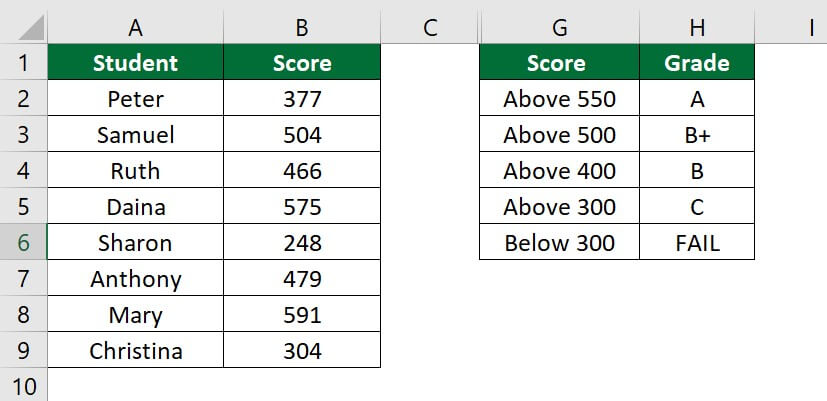Select the cell with score 248
This screenshot has width=827, height=401.
point(302,243)
